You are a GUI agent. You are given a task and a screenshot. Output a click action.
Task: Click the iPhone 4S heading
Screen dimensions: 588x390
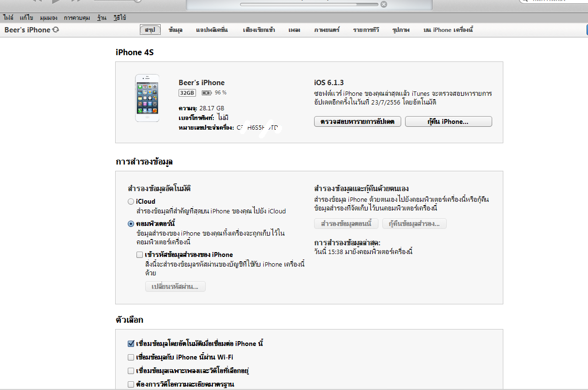click(135, 52)
